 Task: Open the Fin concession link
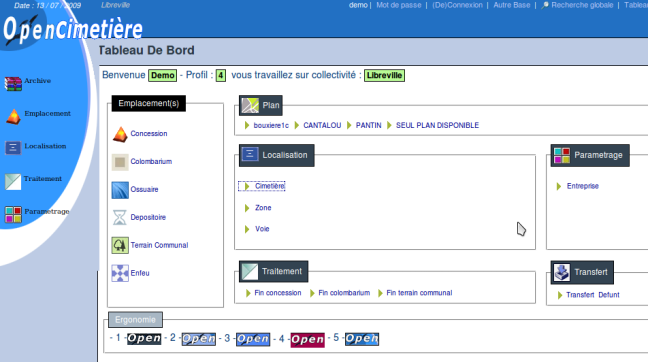coord(278,293)
